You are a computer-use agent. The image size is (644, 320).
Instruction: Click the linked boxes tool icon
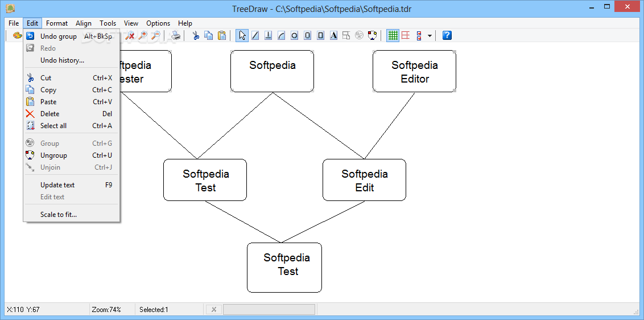point(346,36)
